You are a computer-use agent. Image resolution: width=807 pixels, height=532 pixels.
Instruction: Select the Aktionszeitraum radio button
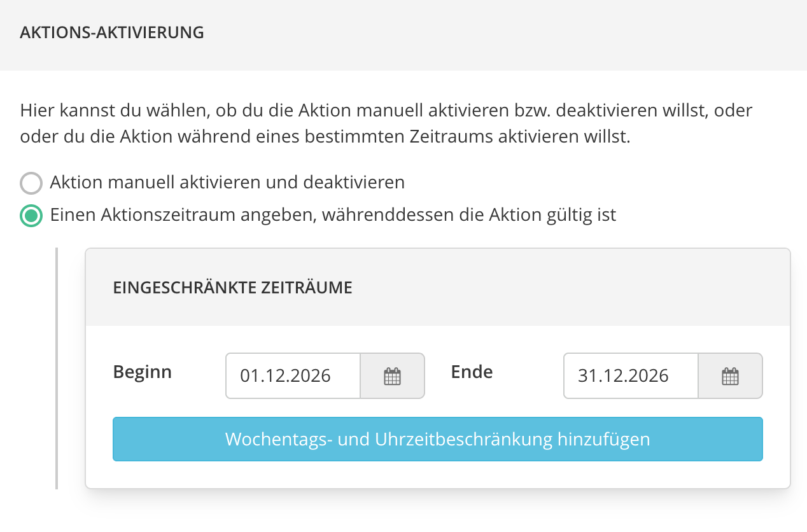tap(31, 216)
